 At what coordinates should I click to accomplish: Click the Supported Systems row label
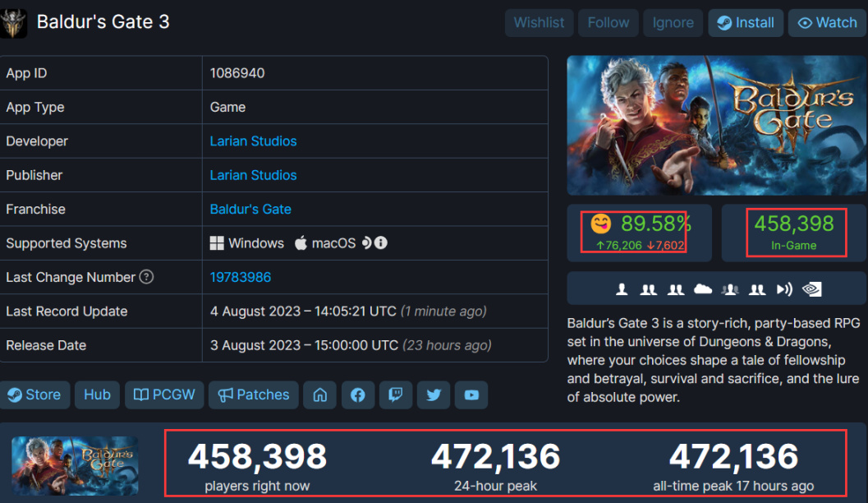click(67, 243)
